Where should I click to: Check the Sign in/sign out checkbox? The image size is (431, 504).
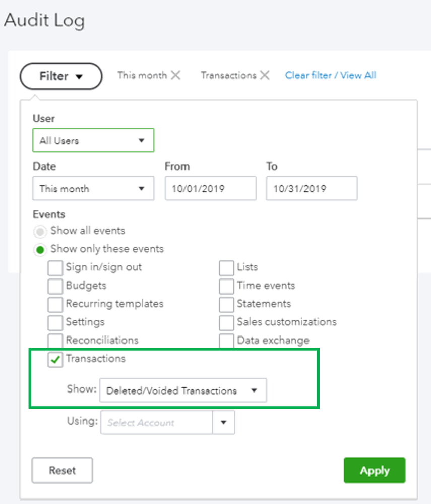click(x=55, y=267)
